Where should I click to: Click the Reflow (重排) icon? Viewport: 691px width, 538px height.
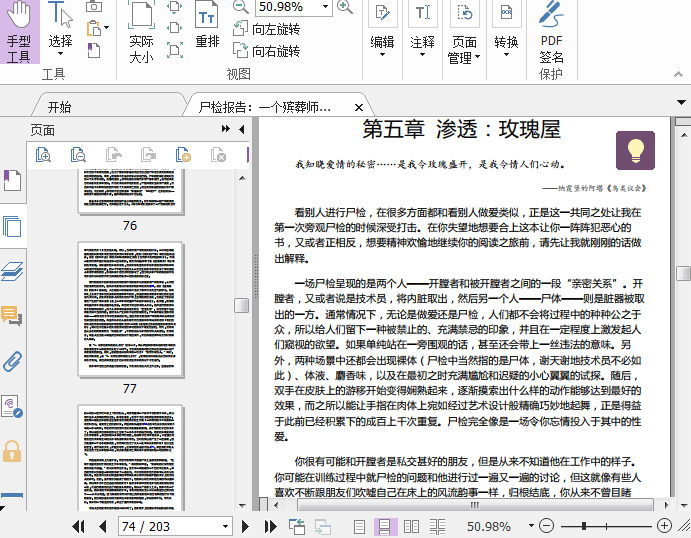(x=207, y=26)
